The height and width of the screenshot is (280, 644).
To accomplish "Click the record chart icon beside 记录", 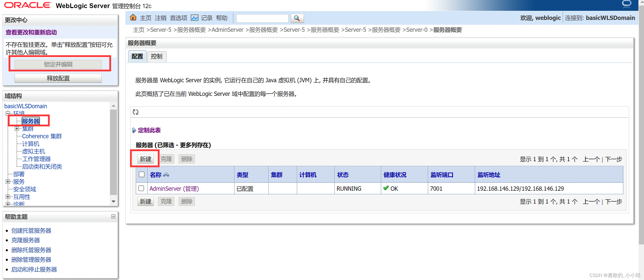I will pos(194,18).
